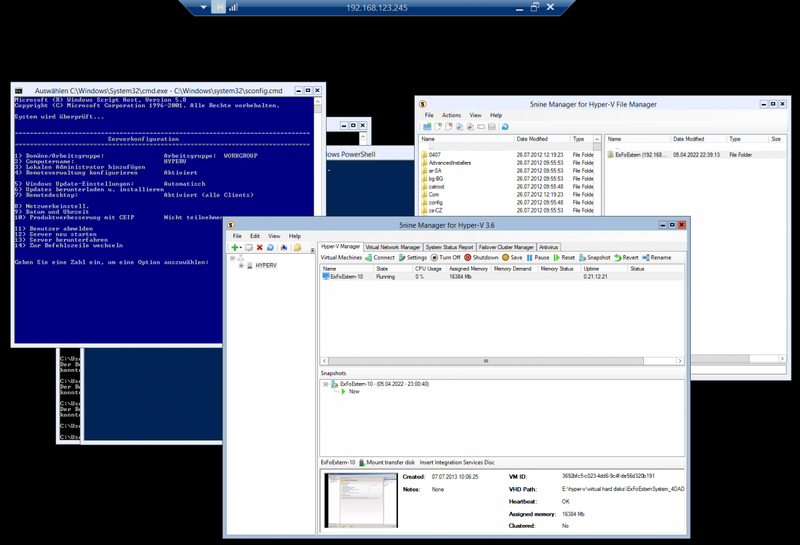The height and width of the screenshot is (545, 800).
Task: Click the Assigned Memory column header
Action: (x=468, y=268)
